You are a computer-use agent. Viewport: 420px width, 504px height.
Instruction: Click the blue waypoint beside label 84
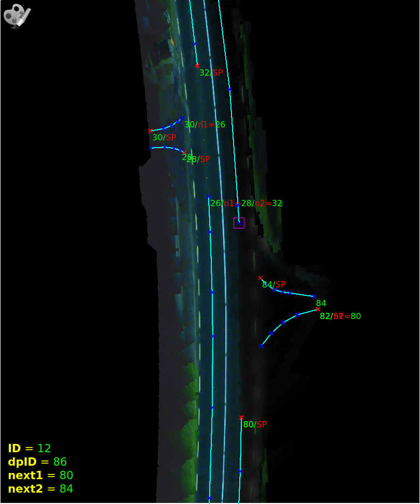314,296
